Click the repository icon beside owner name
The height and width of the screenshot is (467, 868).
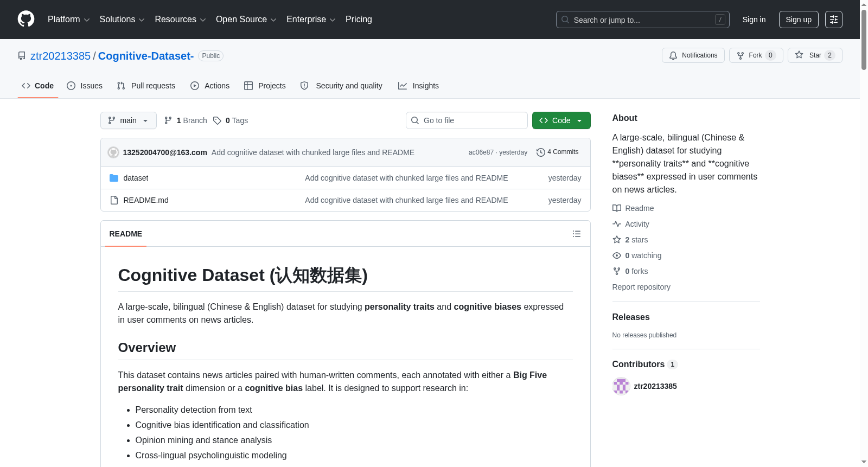click(22, 56)
